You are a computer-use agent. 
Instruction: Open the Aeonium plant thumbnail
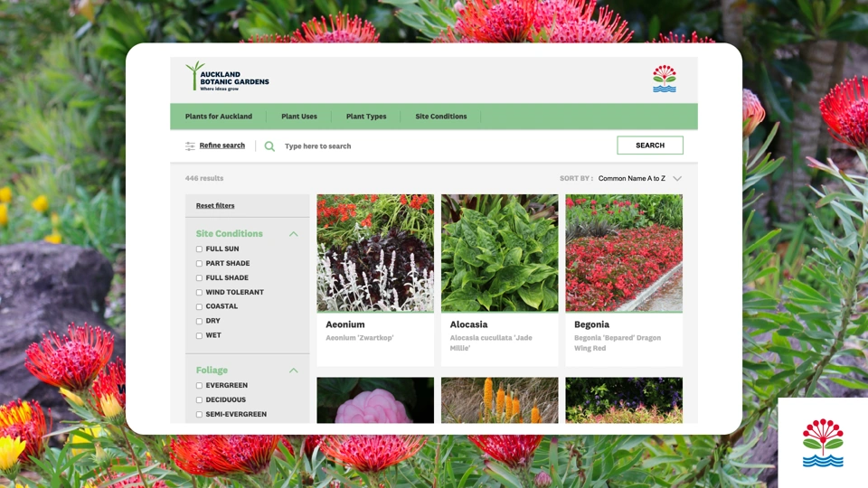click(375, 253)
